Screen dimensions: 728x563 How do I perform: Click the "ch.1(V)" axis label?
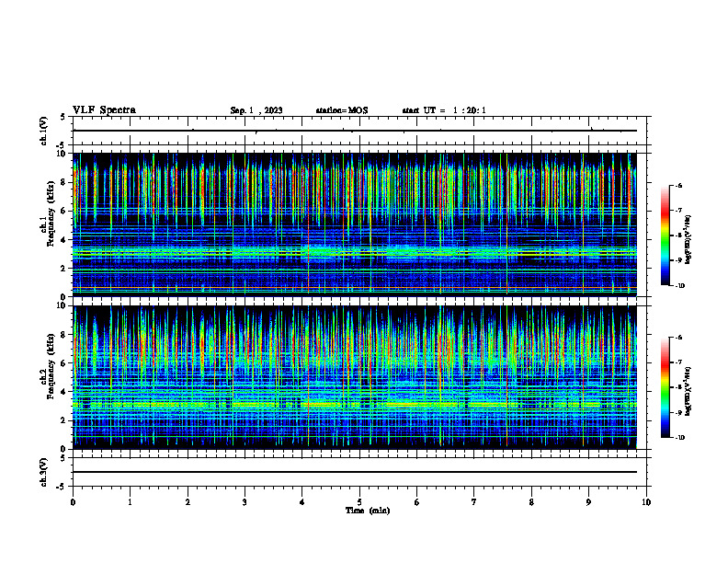point(44,131)
